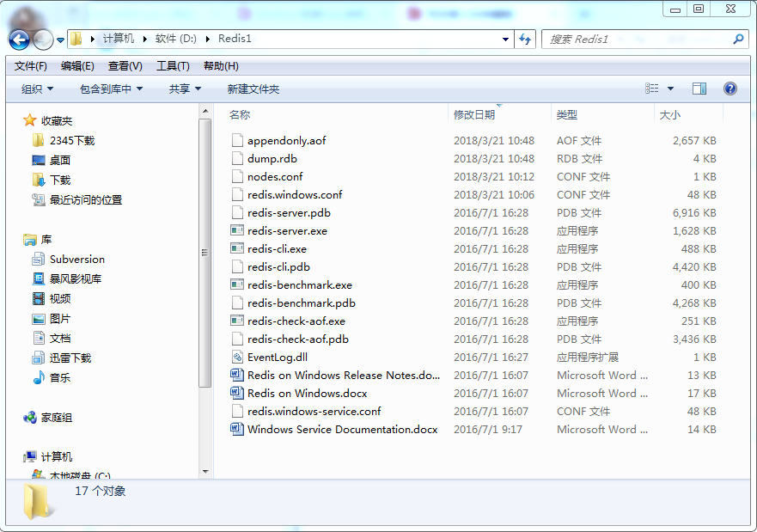Select the redis.windows.conf file
Screen dimensions: 757x532
295,194
